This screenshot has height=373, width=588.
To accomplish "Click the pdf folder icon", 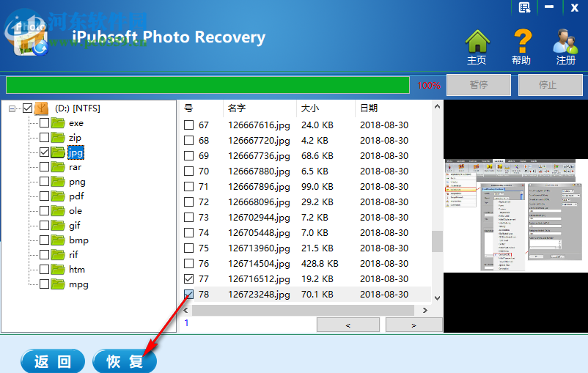I will pos(58,196).
